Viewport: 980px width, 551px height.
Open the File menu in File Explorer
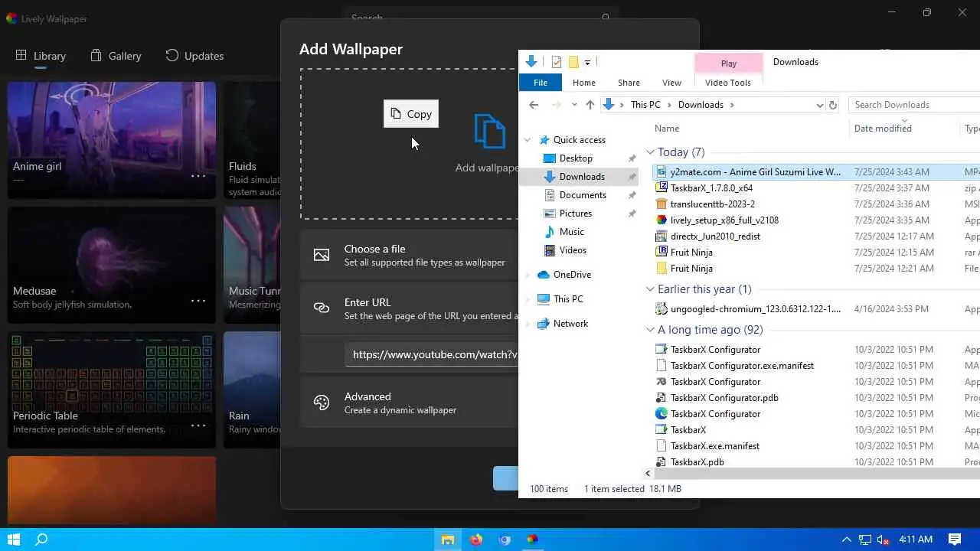tap(541, 83)
